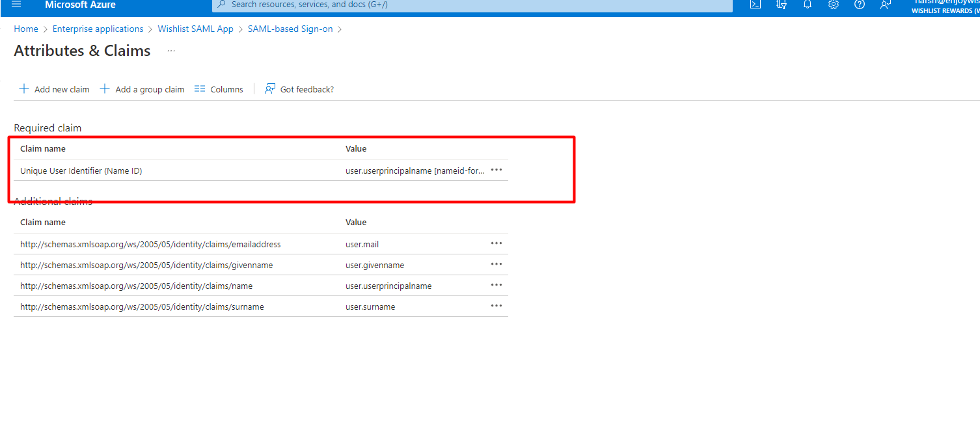
Task: Open more options for the identity/claims/name row
Action: (497, 285)
